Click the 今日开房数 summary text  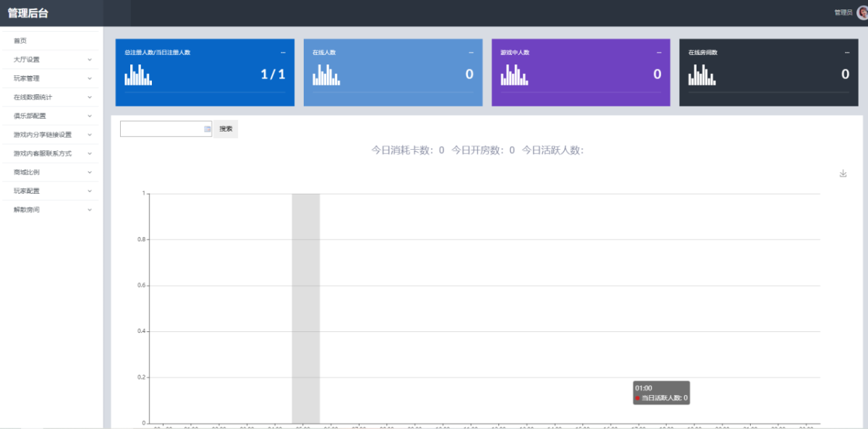(483, 150)
